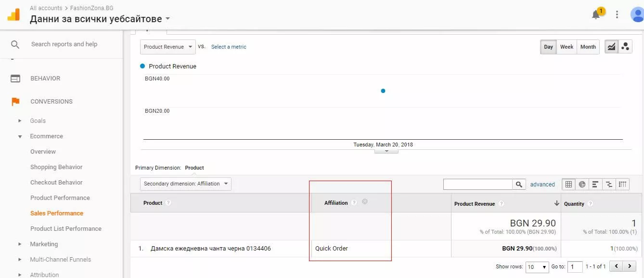Open the Overview report

43,152
